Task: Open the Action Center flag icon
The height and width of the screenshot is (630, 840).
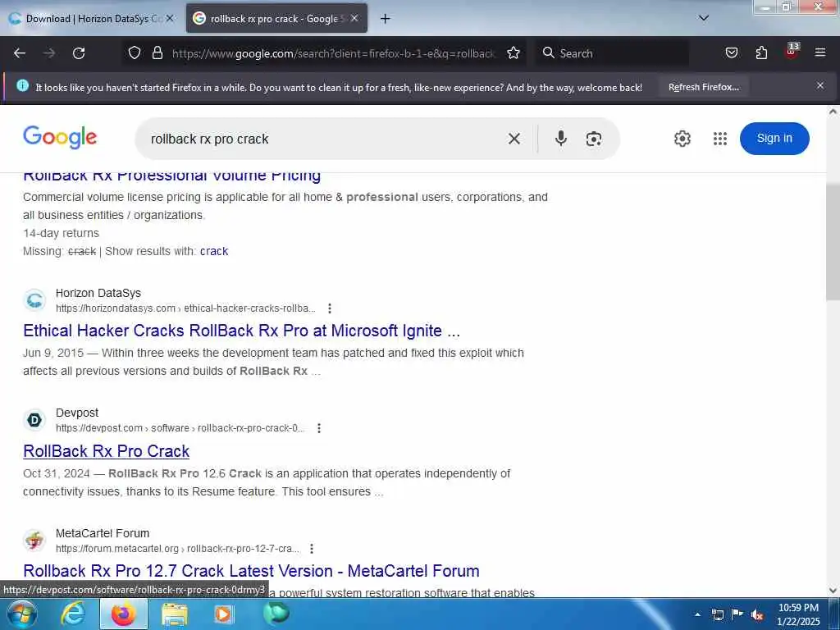Action: tap(737, 614)
